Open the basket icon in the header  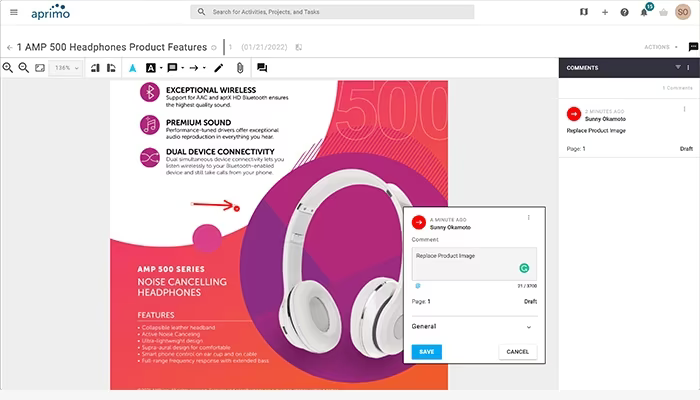coord(663,12)
